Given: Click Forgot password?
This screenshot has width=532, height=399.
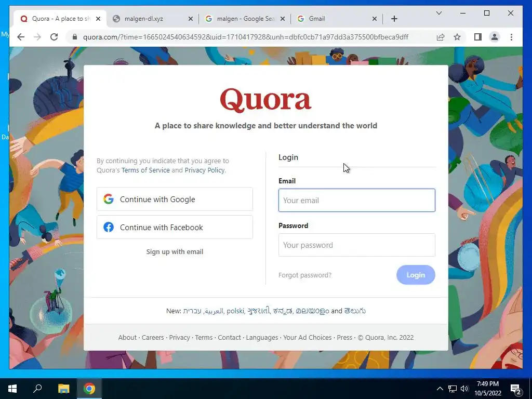Looking at the screenshot, I should pos(304,275).
